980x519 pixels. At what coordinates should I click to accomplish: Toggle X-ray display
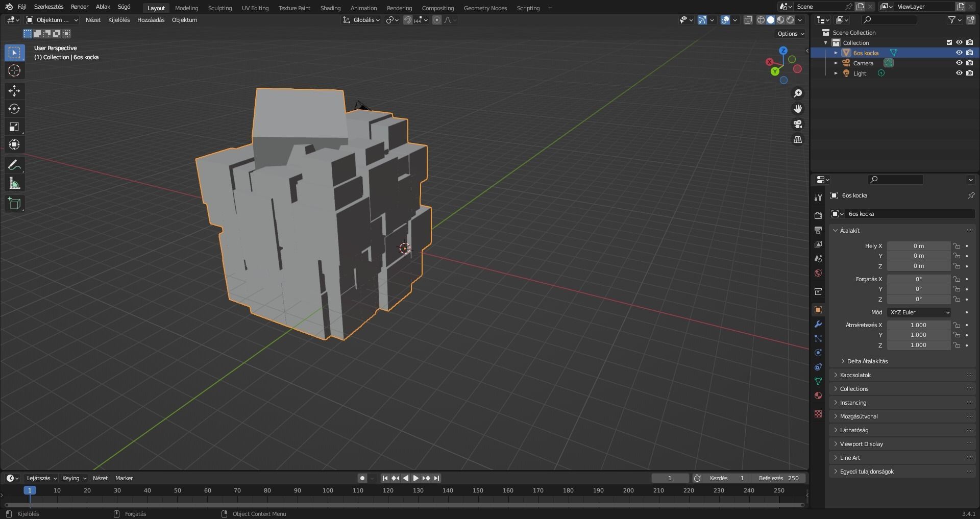(x=748, y=20)
